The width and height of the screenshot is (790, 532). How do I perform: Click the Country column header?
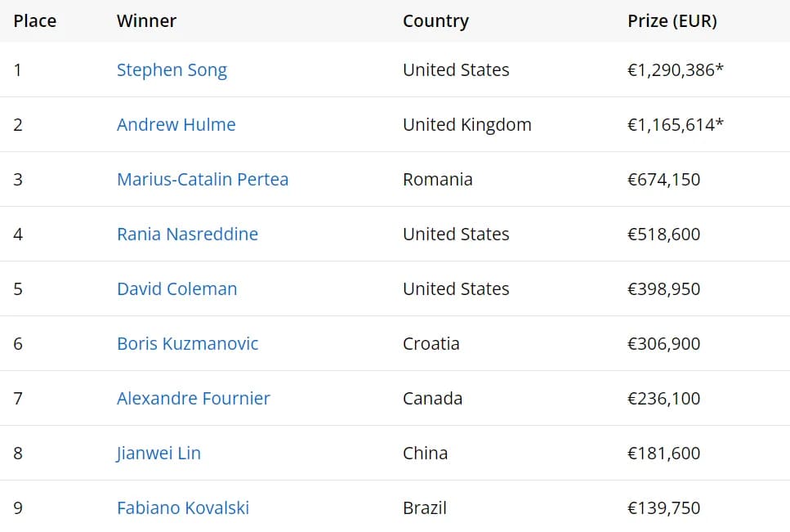[435, 21]
